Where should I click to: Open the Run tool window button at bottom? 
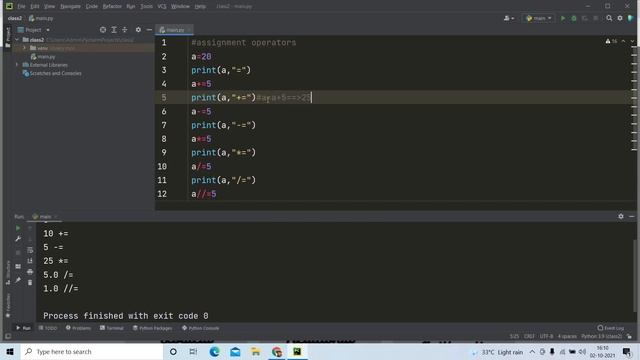point(23,328)
